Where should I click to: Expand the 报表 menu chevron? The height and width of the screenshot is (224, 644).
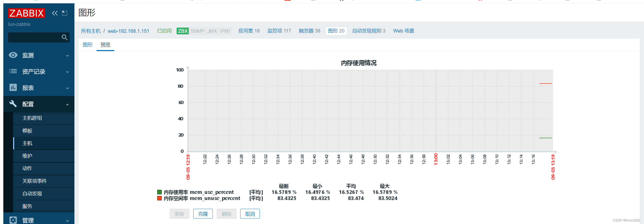click(67, 88)
